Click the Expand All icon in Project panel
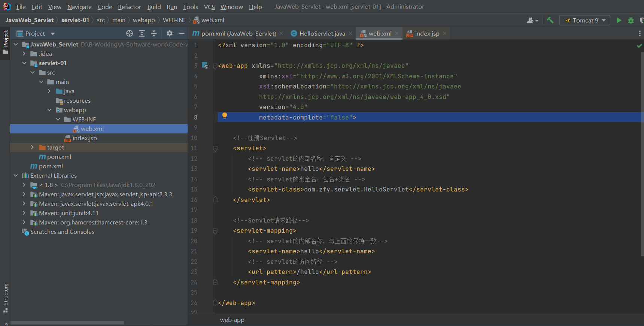This screenshot has height=326, width=644. point(142,33)
